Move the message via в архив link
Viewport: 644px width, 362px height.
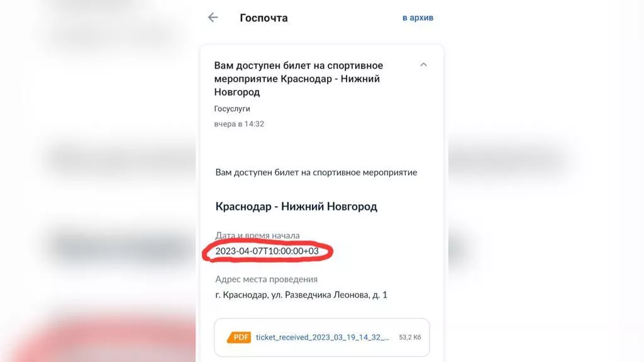click(418, 18)
